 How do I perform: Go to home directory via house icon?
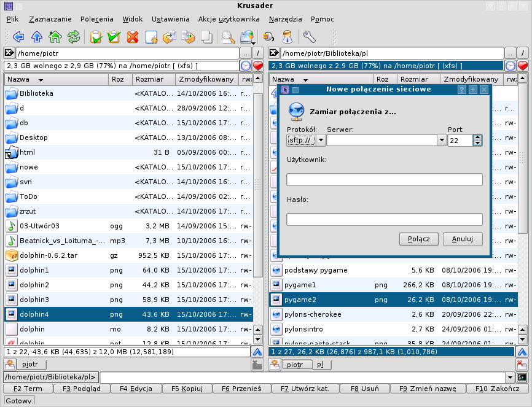tap(55, 37)
